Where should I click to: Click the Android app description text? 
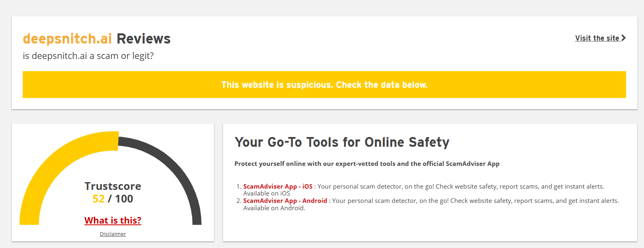[x=475, y=201]
